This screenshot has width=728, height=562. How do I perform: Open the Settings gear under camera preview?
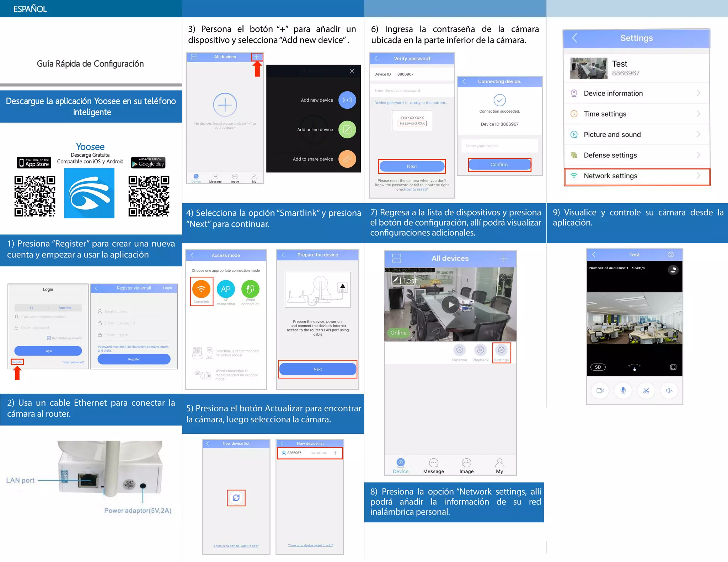point(501,350)
